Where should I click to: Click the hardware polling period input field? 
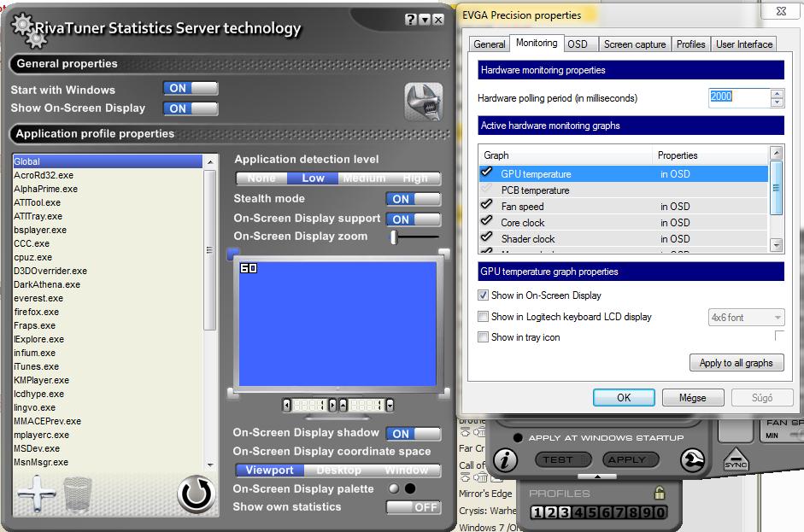(x=740, y=98)
